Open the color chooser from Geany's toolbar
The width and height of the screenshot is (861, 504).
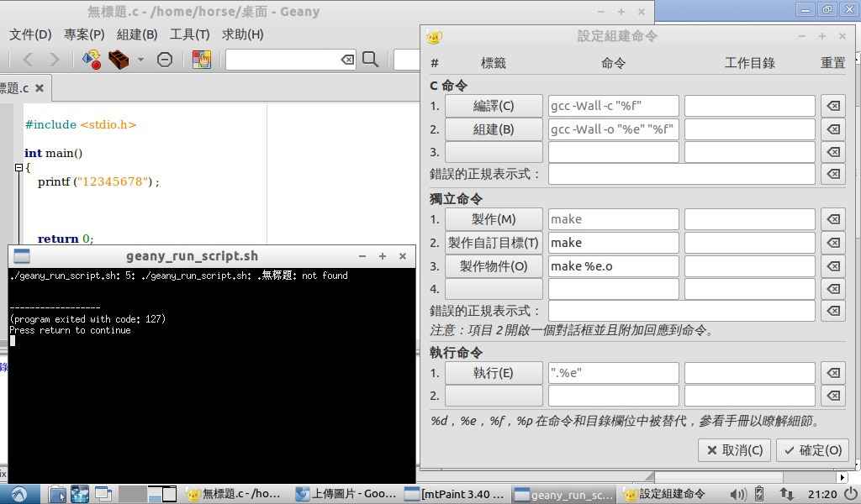pyautogui.click(x=202, y=60)
